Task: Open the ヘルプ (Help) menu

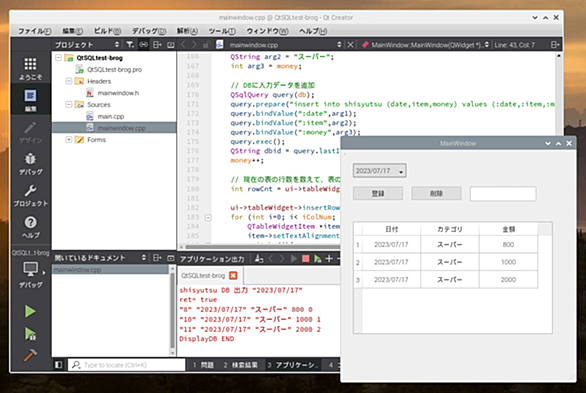Action: tap(313, 31)
